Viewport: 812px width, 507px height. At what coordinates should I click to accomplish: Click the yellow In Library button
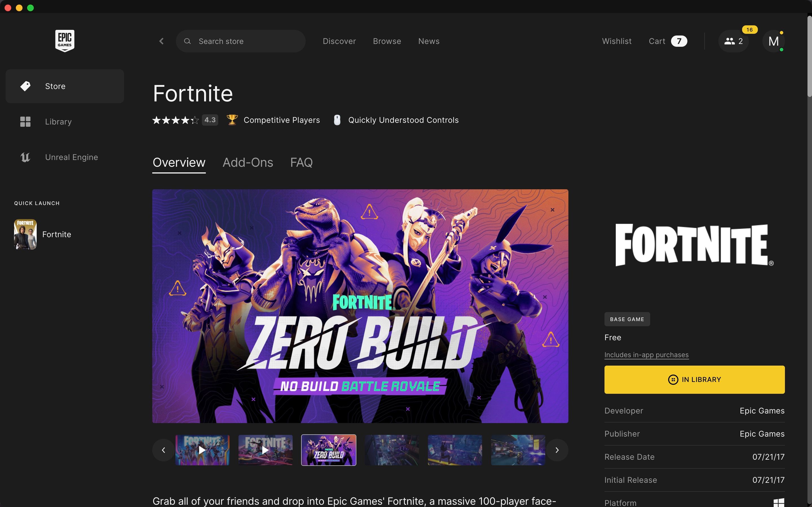click(694, 380)
